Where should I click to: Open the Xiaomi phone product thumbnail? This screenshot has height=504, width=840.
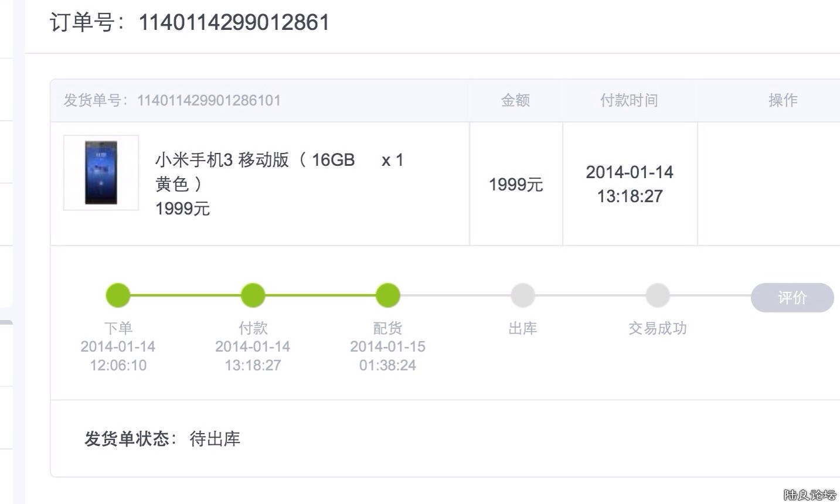(101, 172)
